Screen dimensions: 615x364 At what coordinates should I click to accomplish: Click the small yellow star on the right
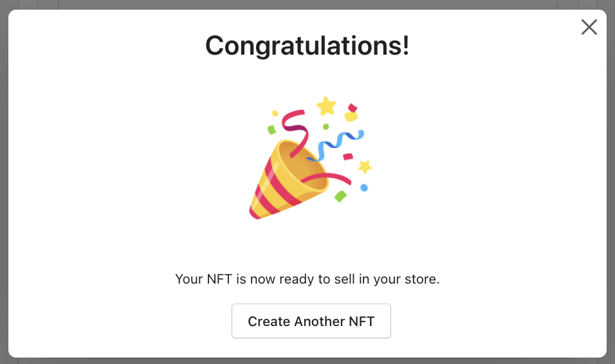[365, 167]
